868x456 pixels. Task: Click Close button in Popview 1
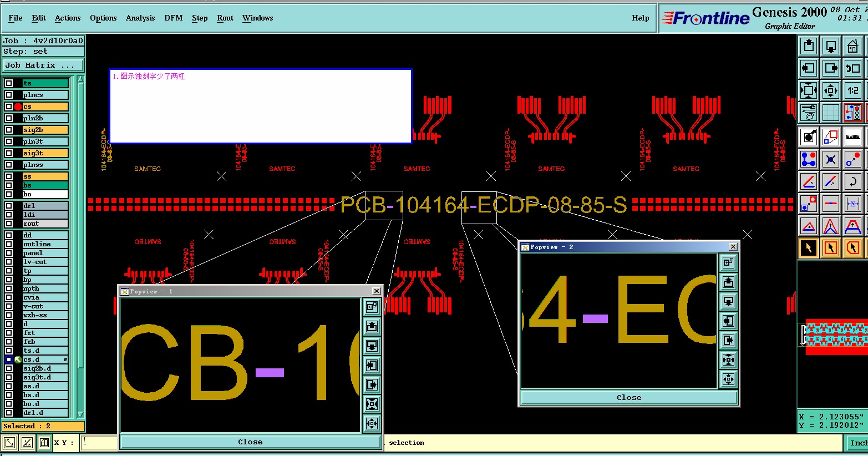[x=250, y=442]
